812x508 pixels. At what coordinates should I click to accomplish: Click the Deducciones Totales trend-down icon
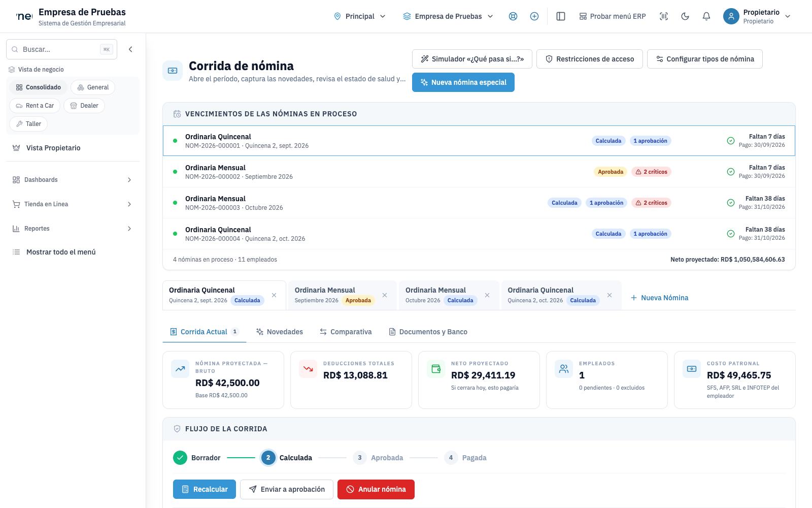(x=308, y=369)
